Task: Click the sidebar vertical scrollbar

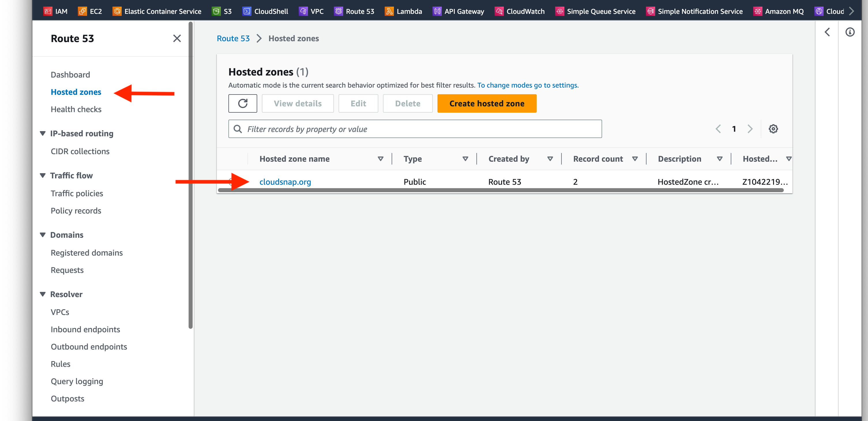Action: [x=190, y=175]
